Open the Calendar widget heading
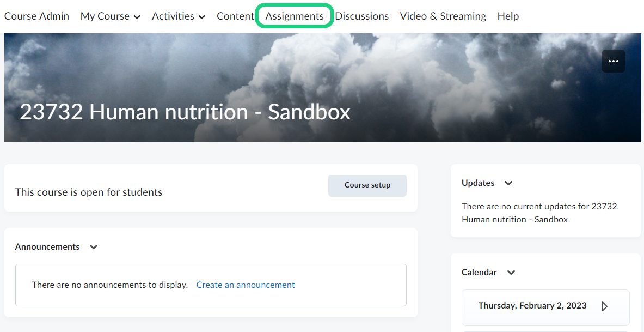Image resolution: width=644 pixels, height=332 pixels. (x=479, y=273)
